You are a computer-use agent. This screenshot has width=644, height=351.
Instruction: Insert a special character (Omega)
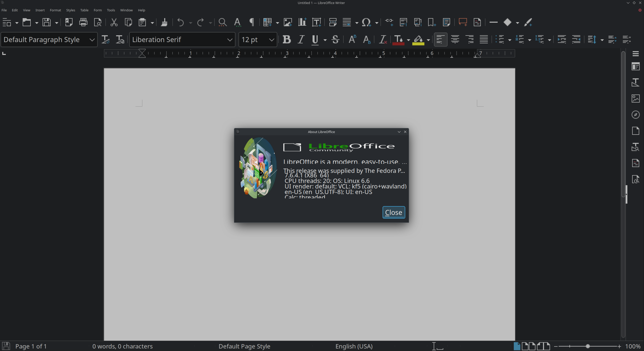367,22
